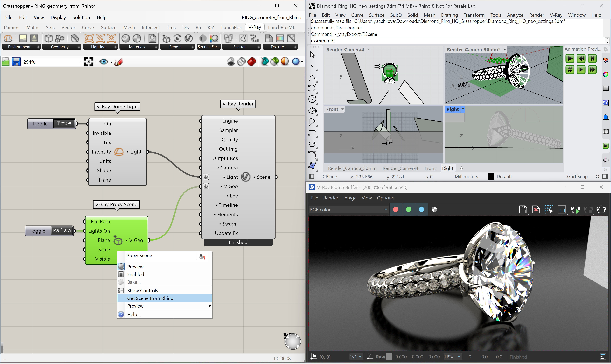The image size is (611, 364).
Task: Open the 294% zoom level dropdown
Action: [x=79, y=62]
